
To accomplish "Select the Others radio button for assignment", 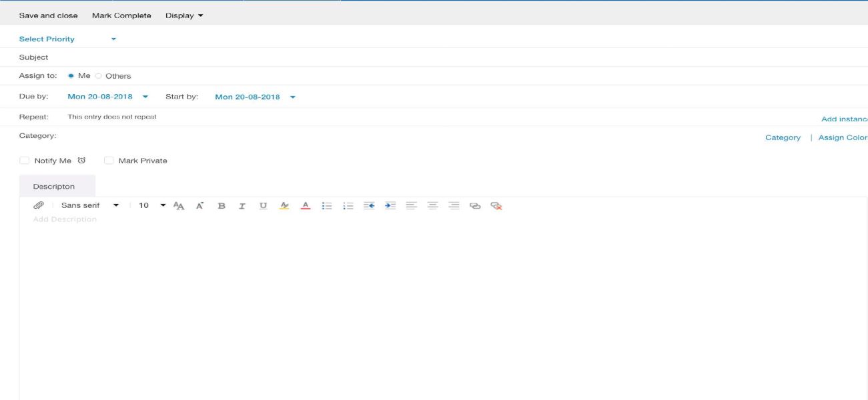I will click(98, 75).
